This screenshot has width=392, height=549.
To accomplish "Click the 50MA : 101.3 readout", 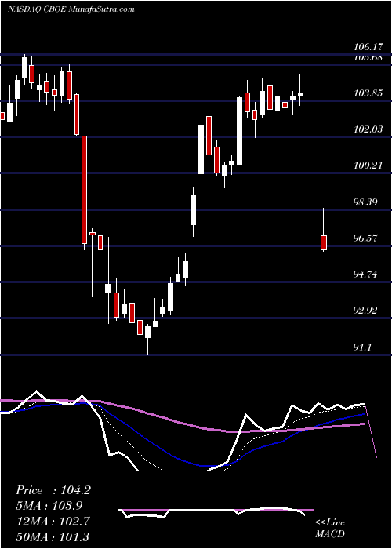I will 53,536.
